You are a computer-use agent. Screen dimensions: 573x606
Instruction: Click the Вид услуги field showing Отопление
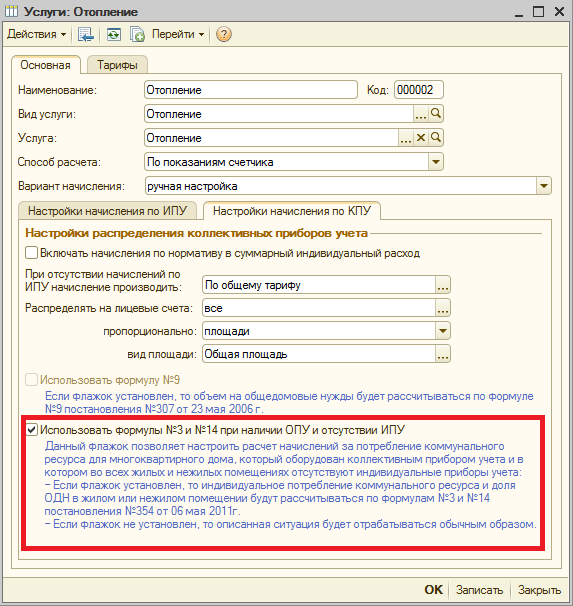[x=279, y=114]
